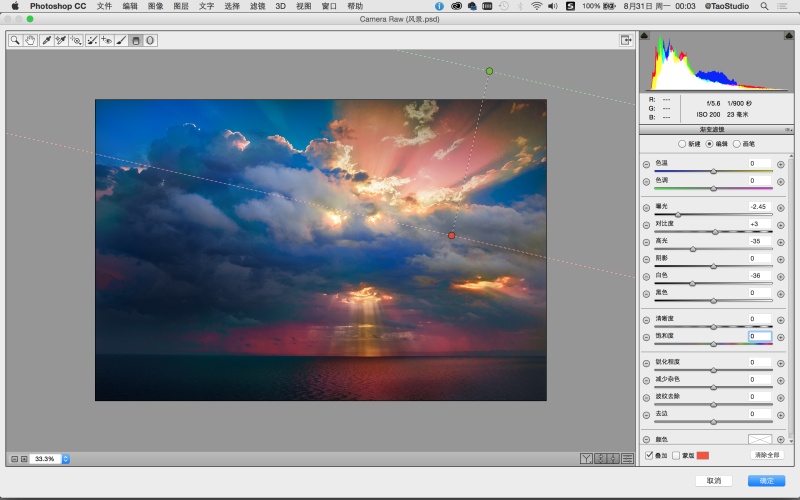Click the red mask color swatch
The height and width of the screenshot is (500, 800).
703,455
